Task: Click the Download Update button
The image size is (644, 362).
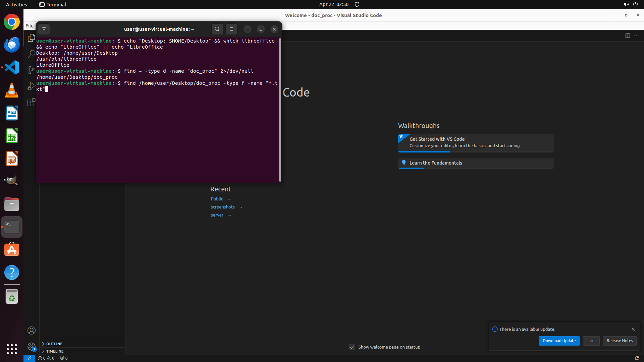Action: tap(559, 341)
